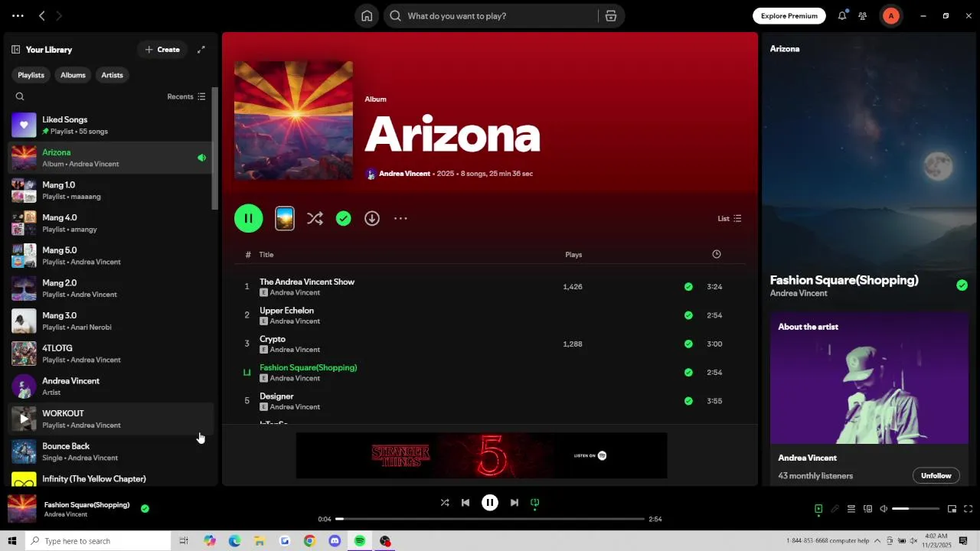980x551 pixels.
Task: Open Friend Activity icon in top bar
Action: (x=863, y=16)
